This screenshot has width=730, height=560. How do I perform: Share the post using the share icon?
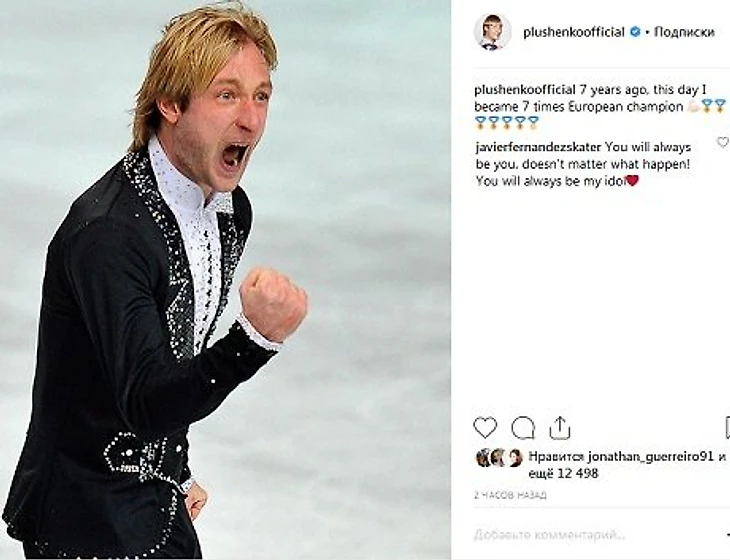coord(560,427)
